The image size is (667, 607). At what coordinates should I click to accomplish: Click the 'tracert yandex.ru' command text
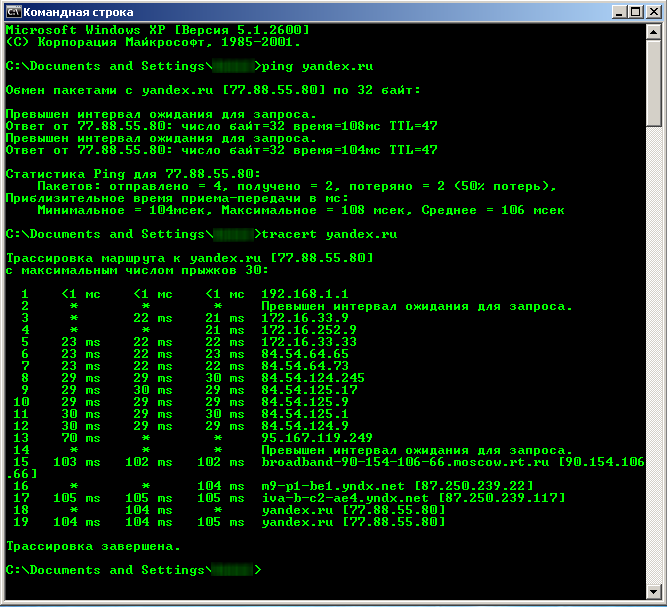328,234
